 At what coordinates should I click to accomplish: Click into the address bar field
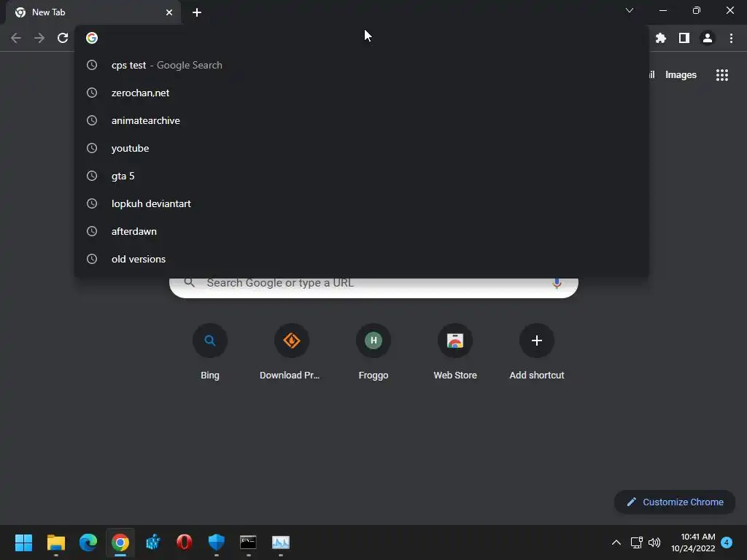(x=362, y=38)
